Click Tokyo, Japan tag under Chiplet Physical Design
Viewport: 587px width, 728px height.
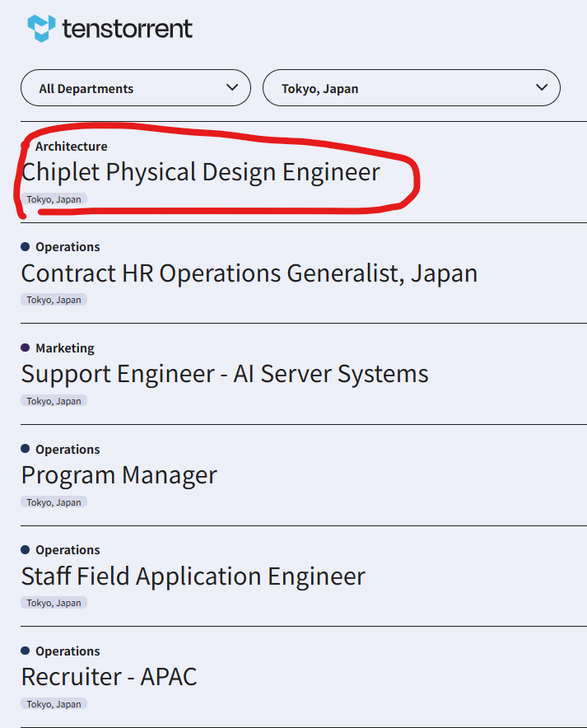(x=54, y=199)
